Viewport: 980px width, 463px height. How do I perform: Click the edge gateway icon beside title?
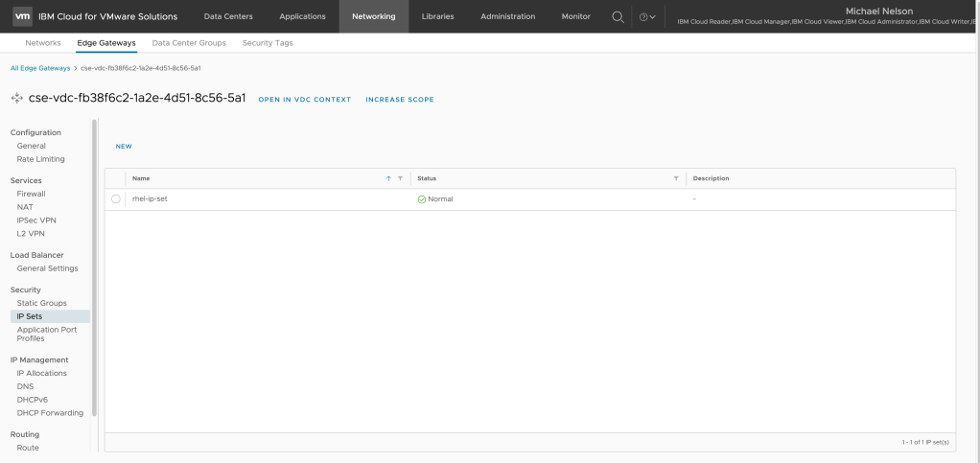point(16,99)
